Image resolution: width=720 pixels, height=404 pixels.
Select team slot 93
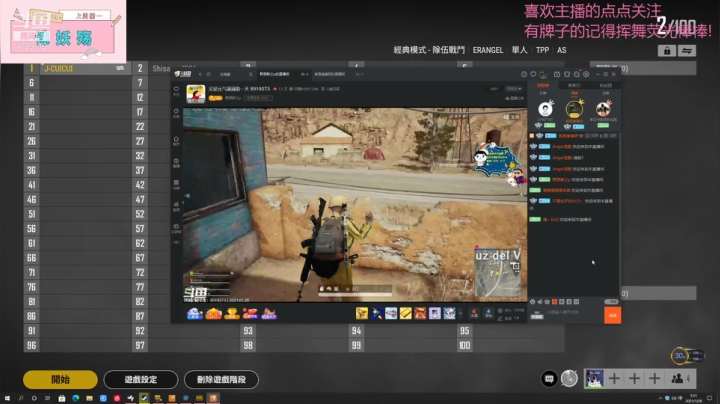point(294,331)
